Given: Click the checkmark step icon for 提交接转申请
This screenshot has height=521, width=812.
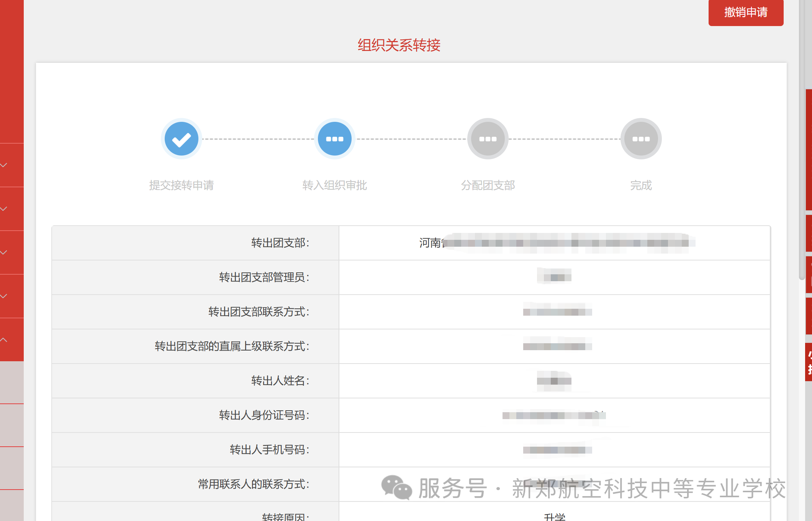Looking at the screenshot, I should (182, 139).
